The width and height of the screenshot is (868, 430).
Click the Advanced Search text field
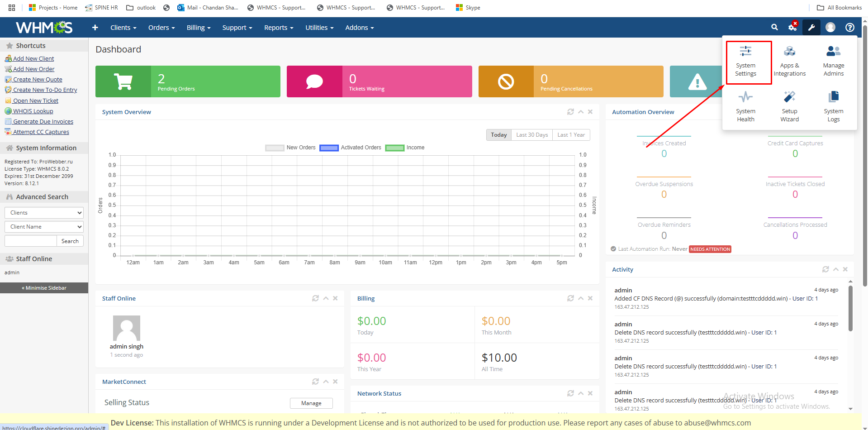[x=30, y=241]
